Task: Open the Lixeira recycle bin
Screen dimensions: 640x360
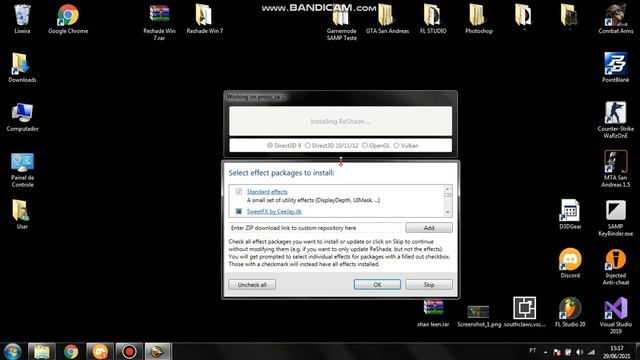Action: (x=22, y=18)
